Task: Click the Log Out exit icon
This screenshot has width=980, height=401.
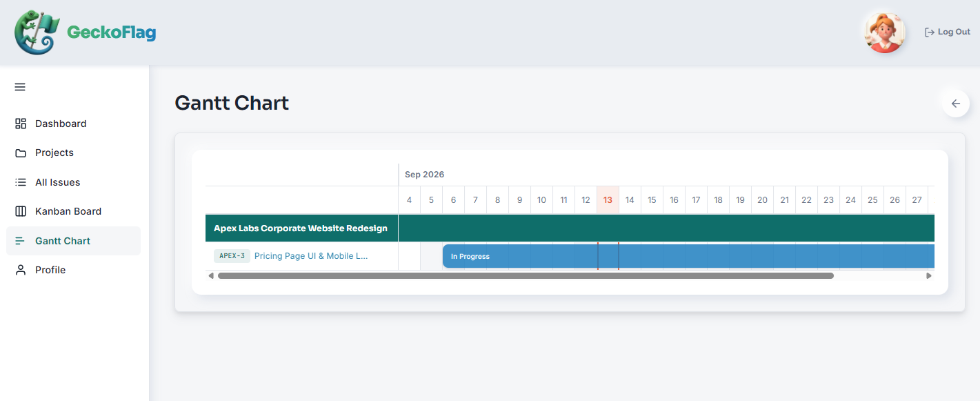Action: coord(930,32)
